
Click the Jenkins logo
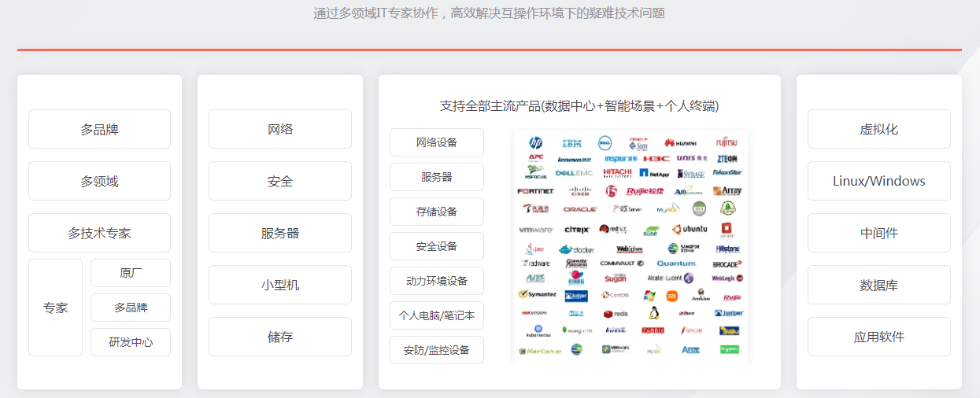699,295
